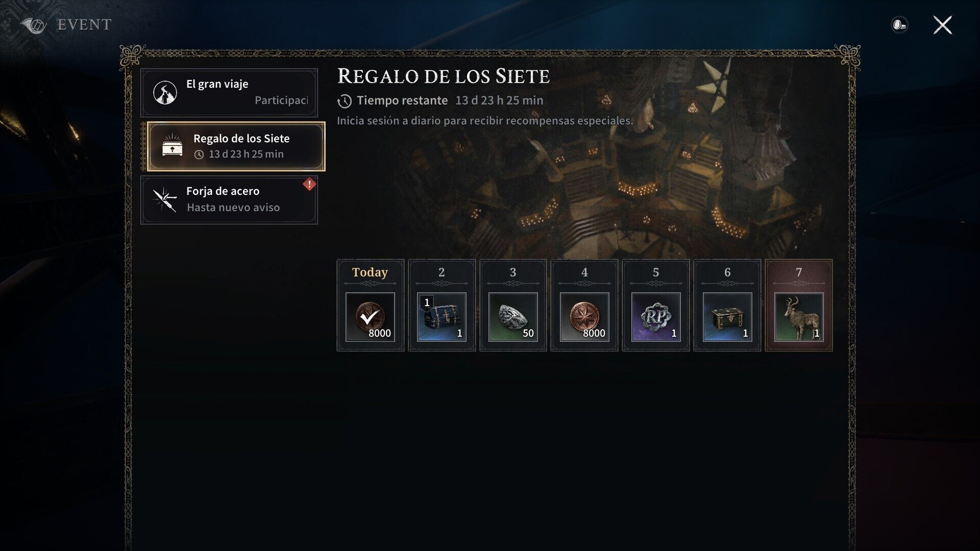This screenshot has height=551, width=980.
Task: Select the Today day card header
Action: [370, 272]
